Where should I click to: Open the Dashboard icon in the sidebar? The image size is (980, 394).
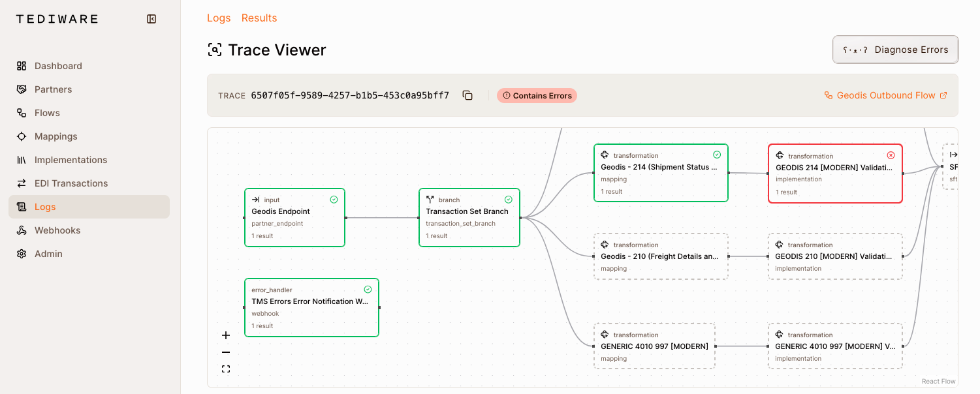click(x=21, y=65)
